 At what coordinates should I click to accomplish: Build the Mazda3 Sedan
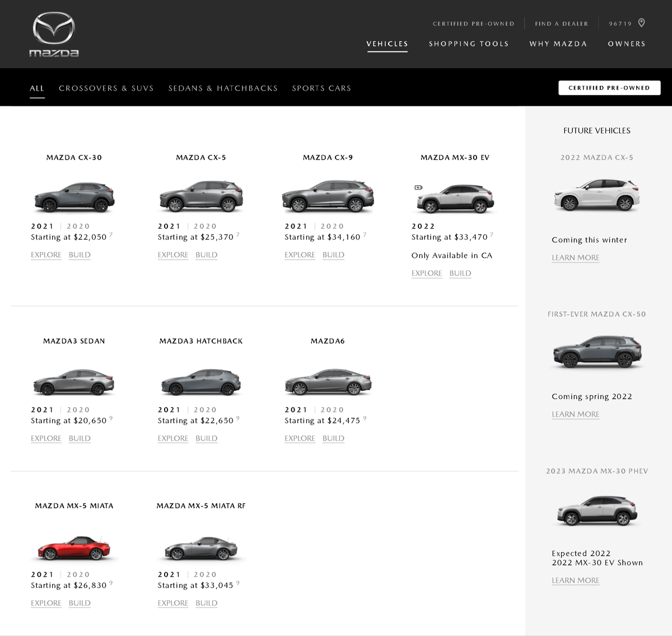pyautogui.click(x=80, y=438)
